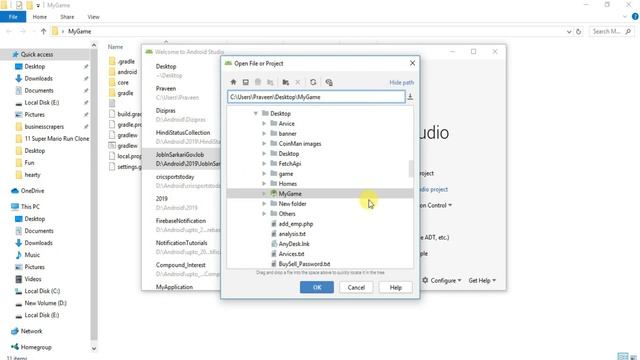Click into the path input field

(316, 97)
